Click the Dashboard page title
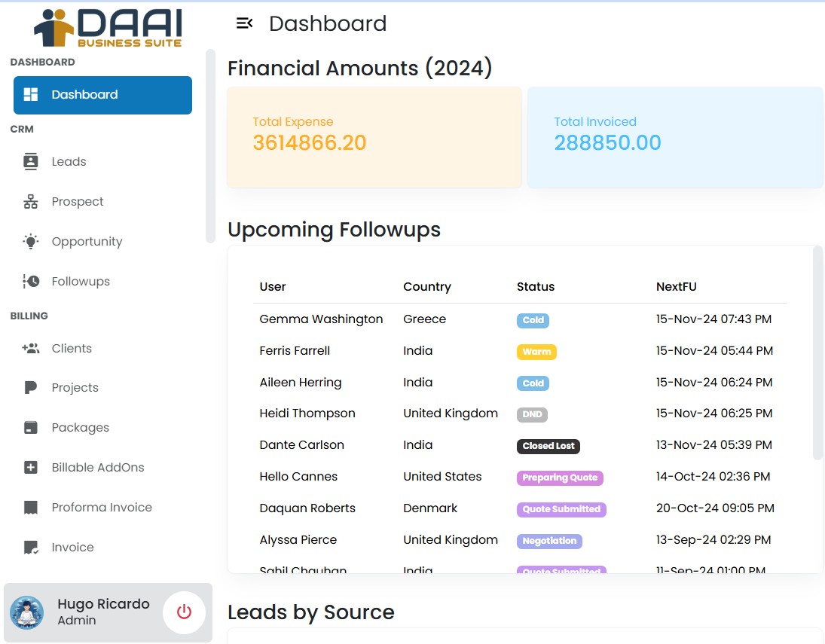Screen dimensions: 825x644 click(x=328, y=23)
